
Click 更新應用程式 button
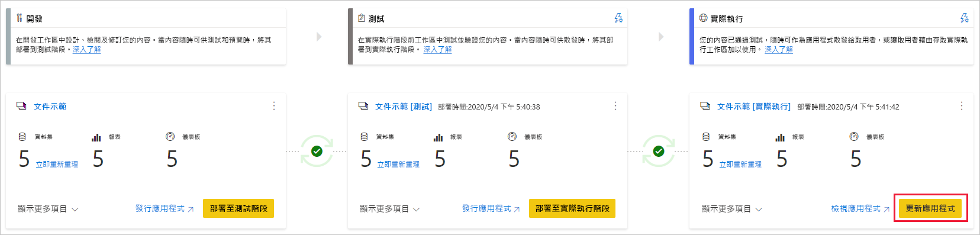(930, 208)
